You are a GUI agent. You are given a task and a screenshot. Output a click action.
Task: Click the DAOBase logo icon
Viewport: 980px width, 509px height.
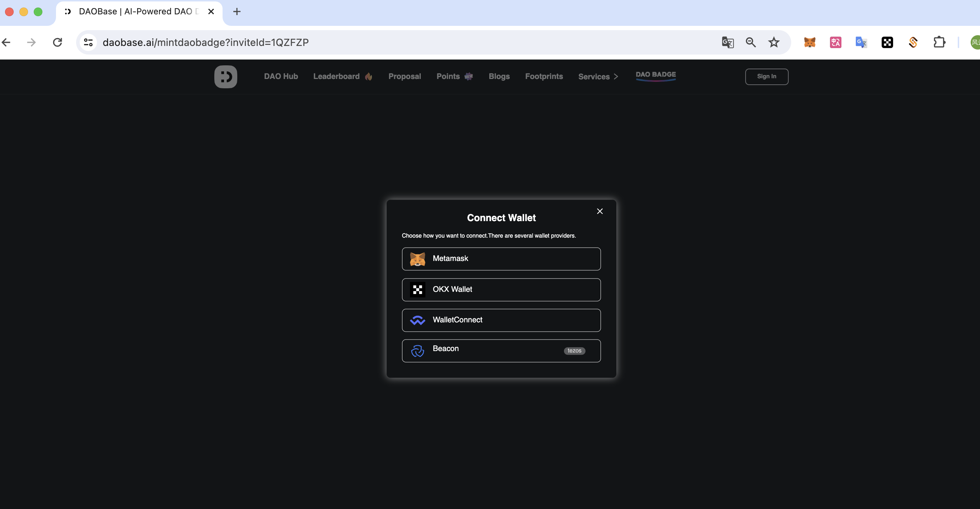[x=225, y=76]
